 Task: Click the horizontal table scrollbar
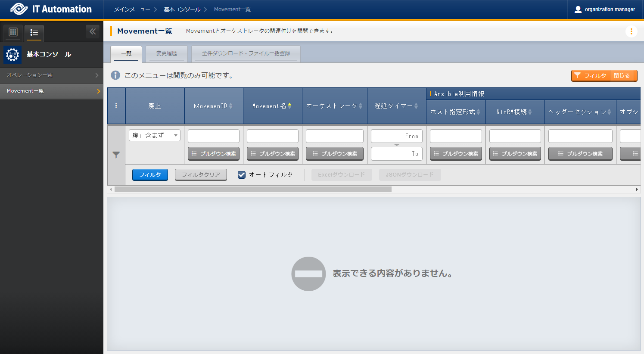pos(253,189)
